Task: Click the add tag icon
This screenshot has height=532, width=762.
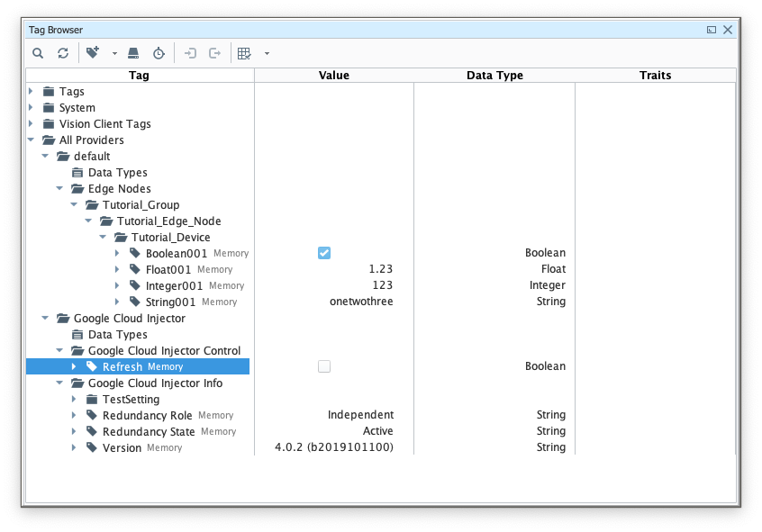Action: [93, 53]
